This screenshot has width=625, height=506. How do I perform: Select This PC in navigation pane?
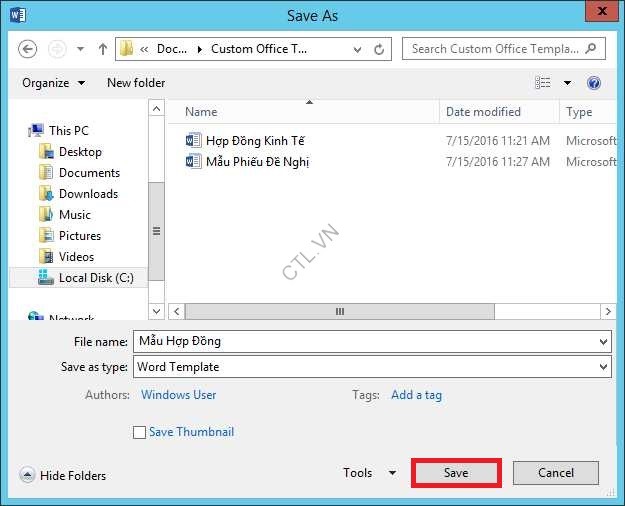click(x=69, y=130)
